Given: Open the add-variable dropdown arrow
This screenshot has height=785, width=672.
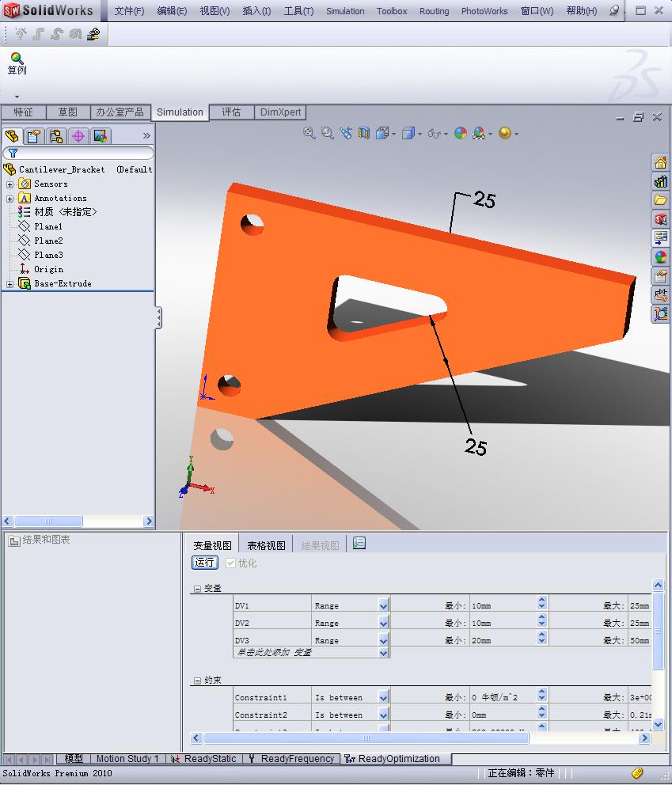Looking at the screenshot, I should click(384, 653).
